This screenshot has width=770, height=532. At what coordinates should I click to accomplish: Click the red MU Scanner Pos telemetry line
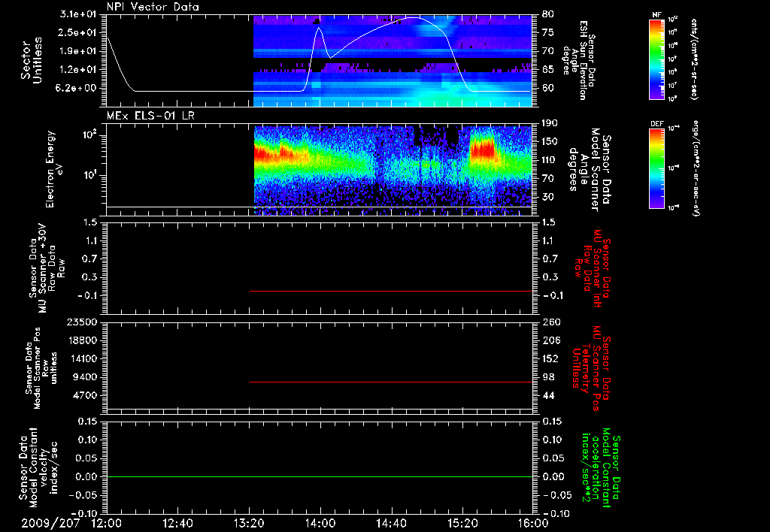click(391, 382)
